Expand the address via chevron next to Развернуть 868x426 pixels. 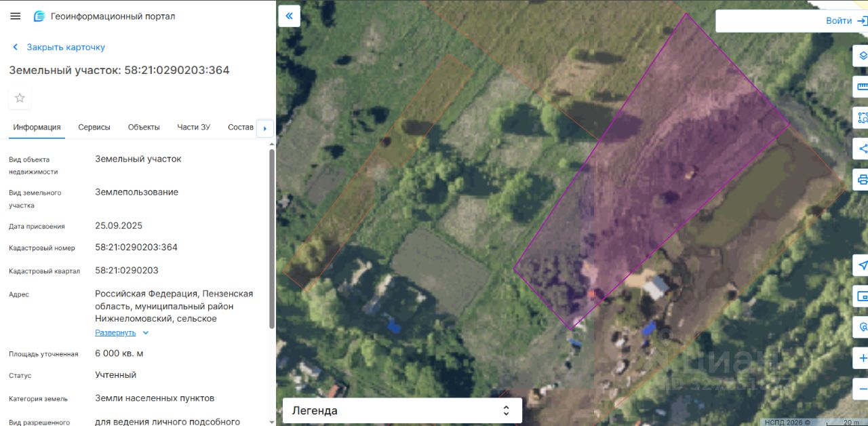145,333
